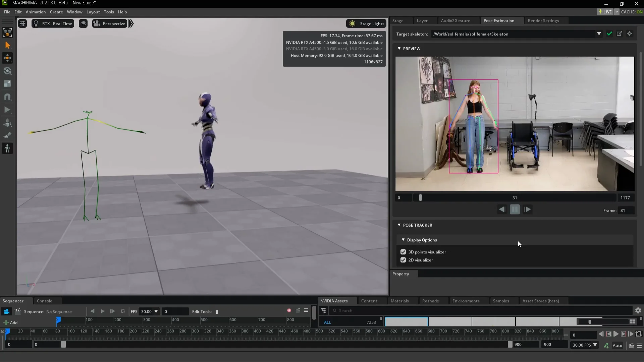The height and width of the screenshot is (362, 644).
Task: Click the asset search field
Action: 369,310
